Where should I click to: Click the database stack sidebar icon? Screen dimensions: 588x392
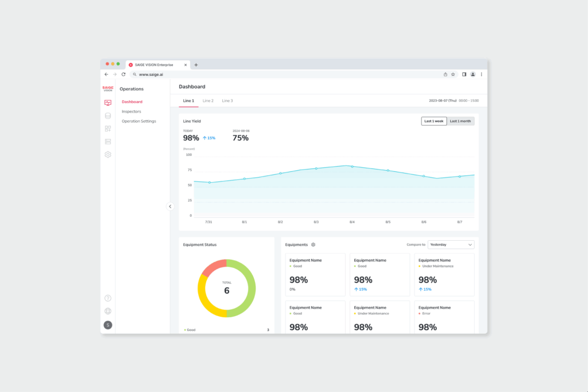click(107, 116)
